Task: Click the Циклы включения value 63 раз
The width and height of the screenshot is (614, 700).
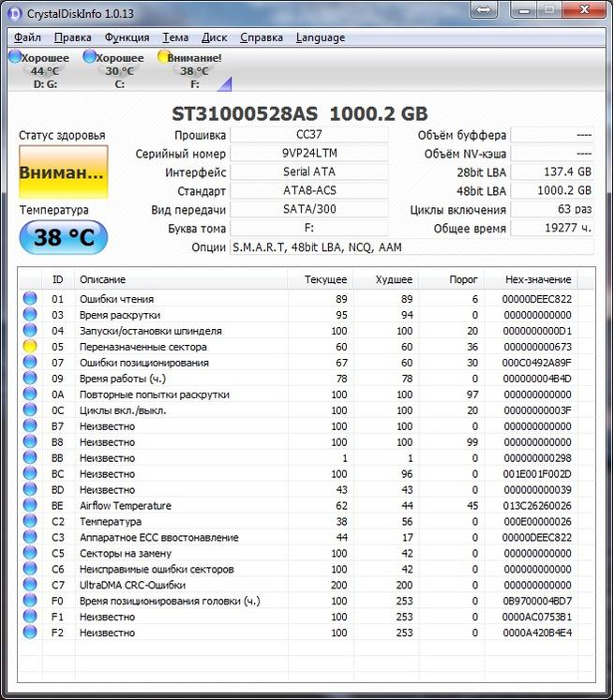Action: (x=552, y=209)
